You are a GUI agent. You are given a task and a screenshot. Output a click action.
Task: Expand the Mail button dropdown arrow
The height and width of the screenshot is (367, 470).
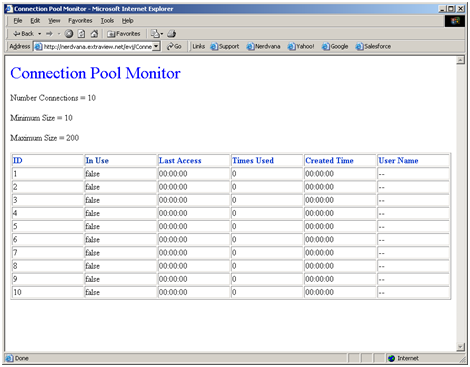click(x=162, y=34)
